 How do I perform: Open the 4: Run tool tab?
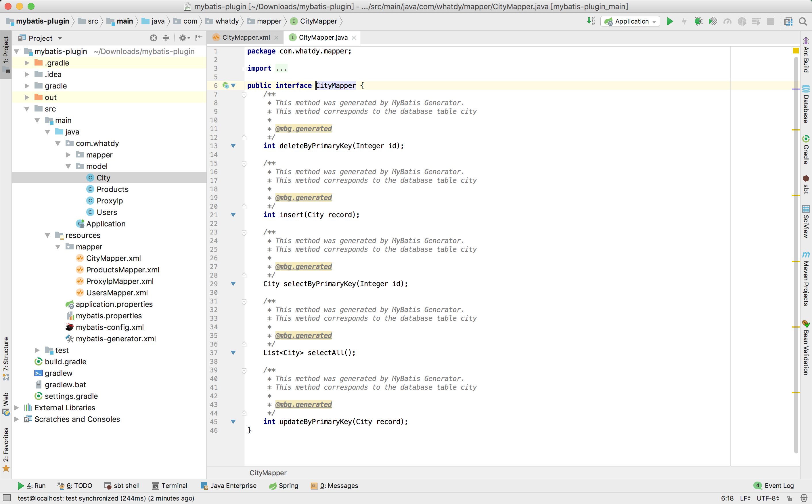(x=32, y=486)
